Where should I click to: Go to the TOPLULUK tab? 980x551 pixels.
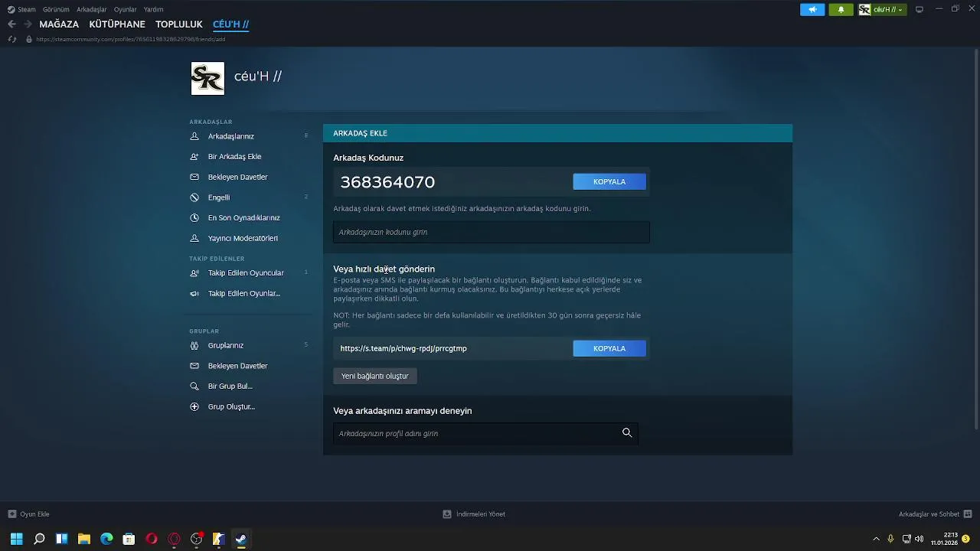pyautogui.click(x=179, y=24)
